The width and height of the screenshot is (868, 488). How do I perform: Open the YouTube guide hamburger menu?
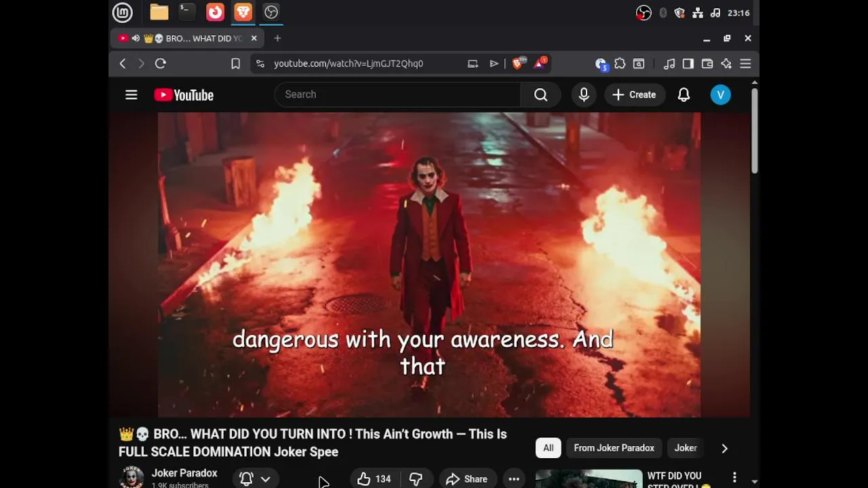coord(132,95)
